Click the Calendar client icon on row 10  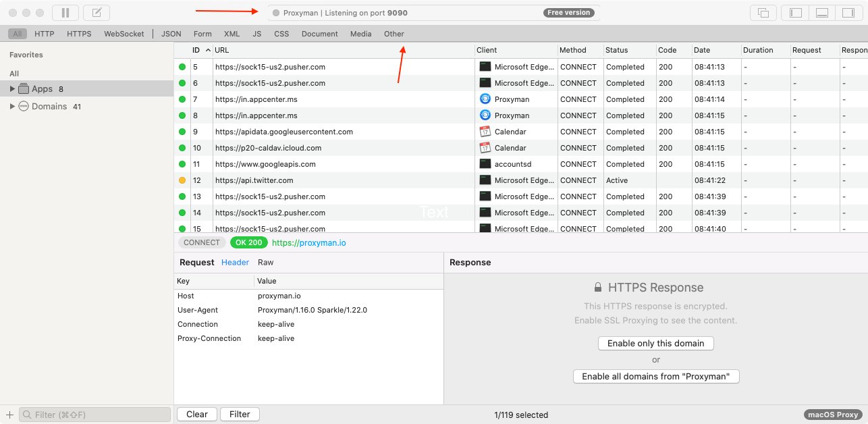[485, 148]
